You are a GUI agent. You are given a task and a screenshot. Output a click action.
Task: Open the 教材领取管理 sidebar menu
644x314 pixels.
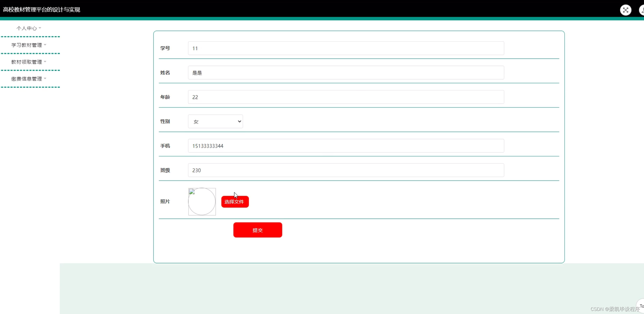click(x=27, y=62)
